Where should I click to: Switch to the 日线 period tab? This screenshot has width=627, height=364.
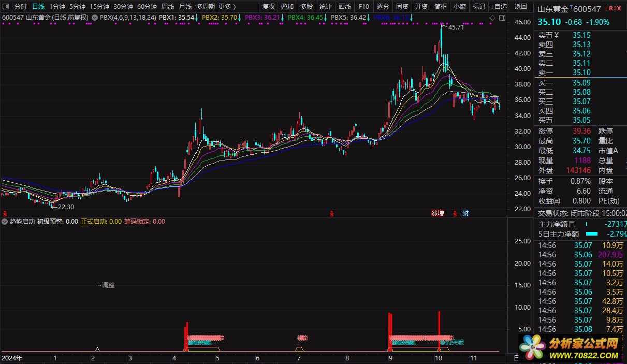click(38, 7)
